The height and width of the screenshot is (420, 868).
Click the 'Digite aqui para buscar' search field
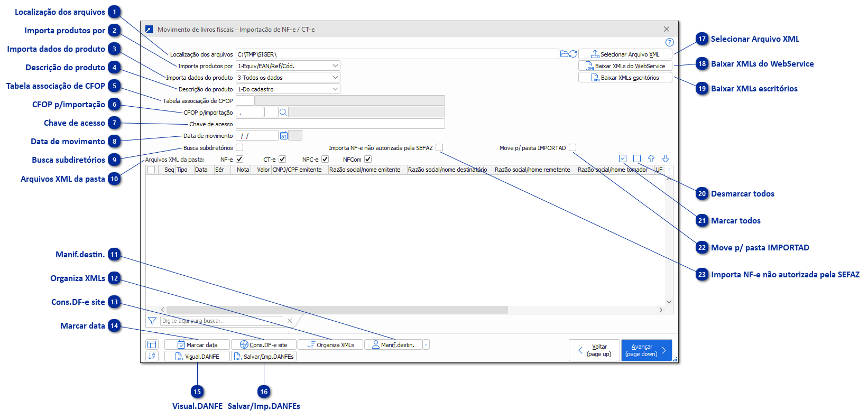click(x=221, y=321)
